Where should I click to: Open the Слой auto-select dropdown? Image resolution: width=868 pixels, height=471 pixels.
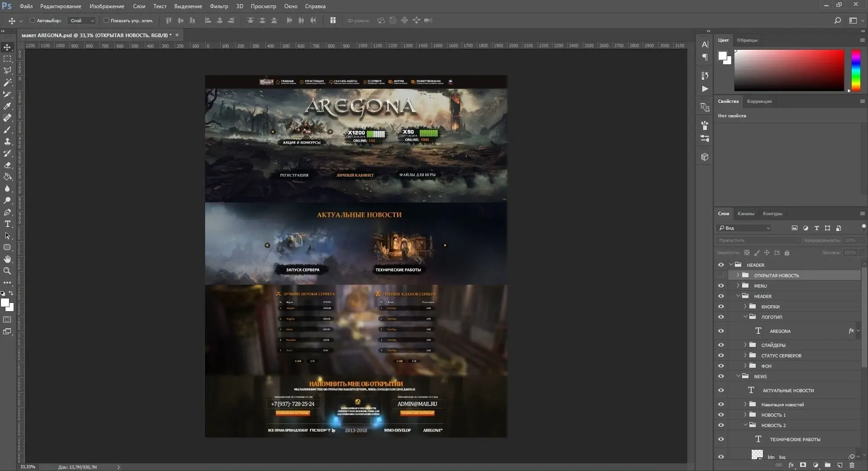(82, 20)
